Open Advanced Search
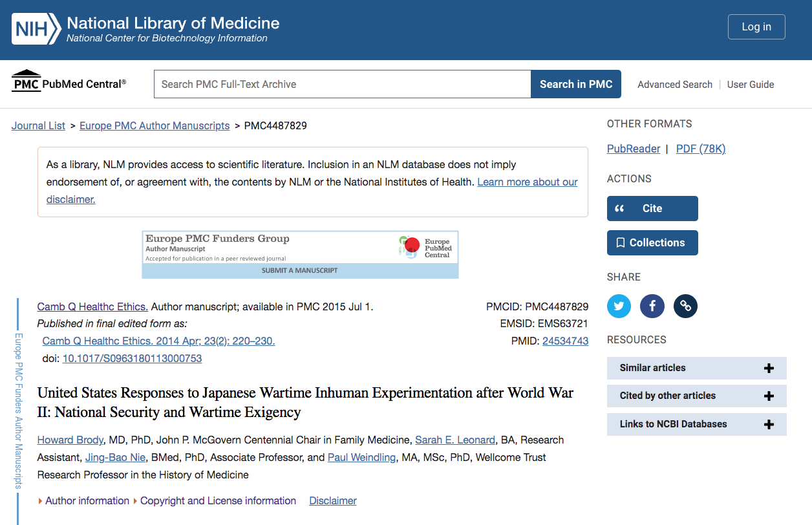Screen dimensions: 812x525 675,84
